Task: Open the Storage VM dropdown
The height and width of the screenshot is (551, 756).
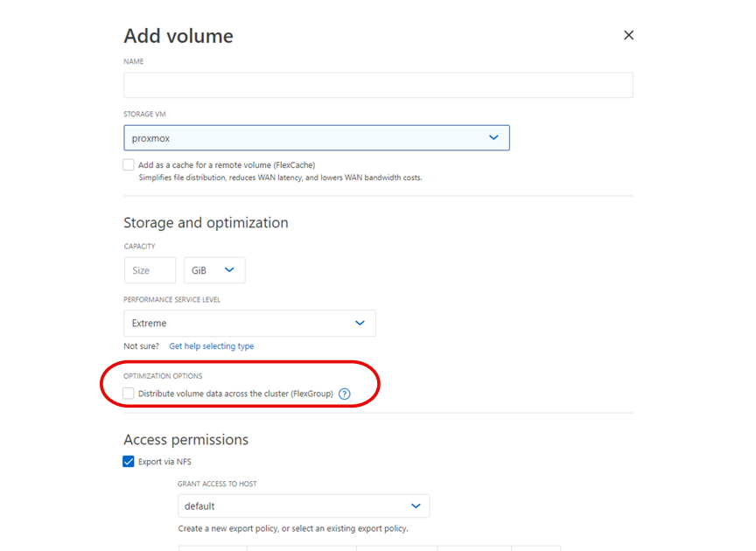Action: point(316,137)
